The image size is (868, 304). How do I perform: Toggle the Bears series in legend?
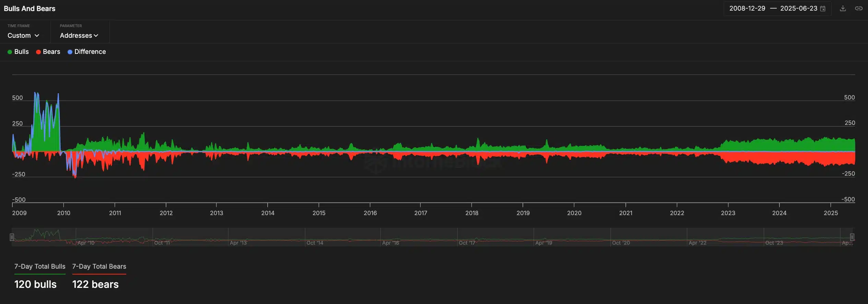tap(48, 52)
